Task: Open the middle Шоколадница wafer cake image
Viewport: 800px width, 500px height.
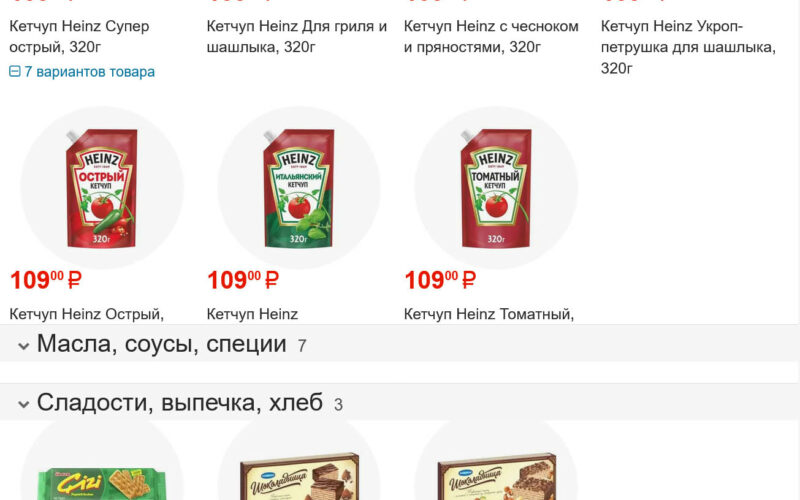Action: click(x=299, y=477)
